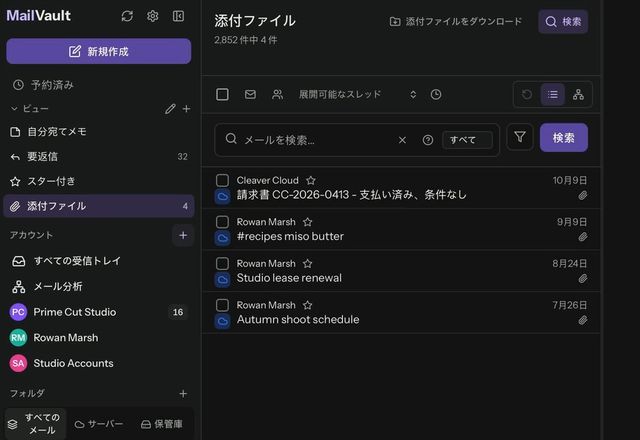Open settings gear icon in sidebar header
The image size is (640, 440).
153,16
